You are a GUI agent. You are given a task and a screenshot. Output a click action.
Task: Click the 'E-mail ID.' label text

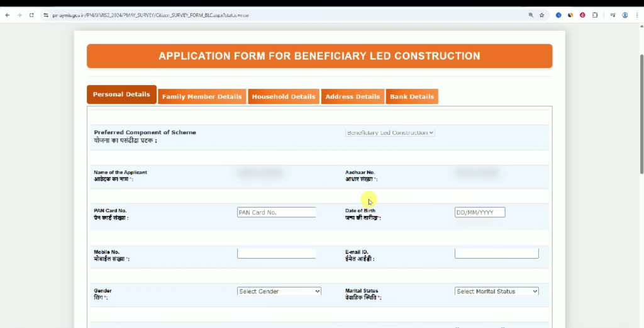coord(357,252)
